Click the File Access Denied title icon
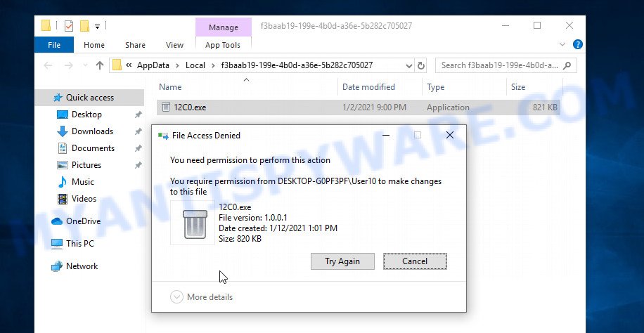Viewport: 644px width, 333px height. tap(163, 136)
